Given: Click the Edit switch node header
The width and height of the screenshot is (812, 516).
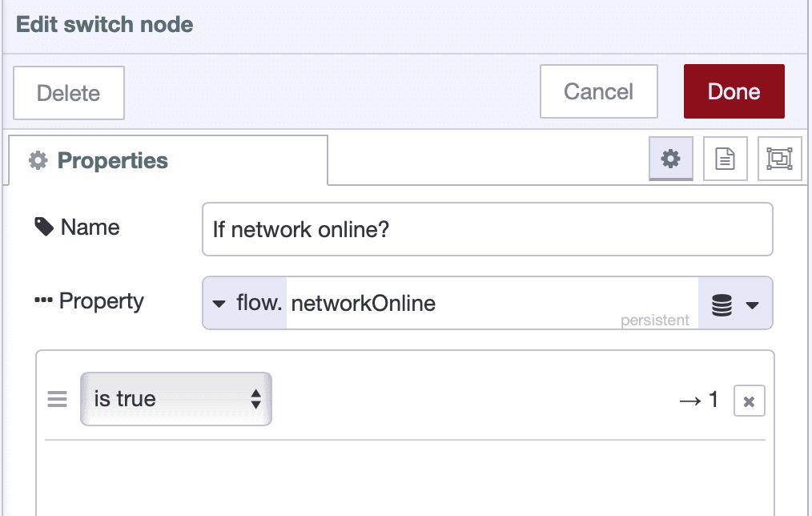Looking at the screenshot, I should [103, 25].
